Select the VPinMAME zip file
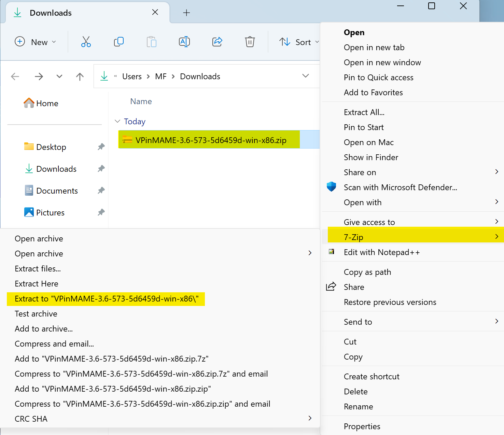Screen dimensions: 504x435 click(210, 140)
